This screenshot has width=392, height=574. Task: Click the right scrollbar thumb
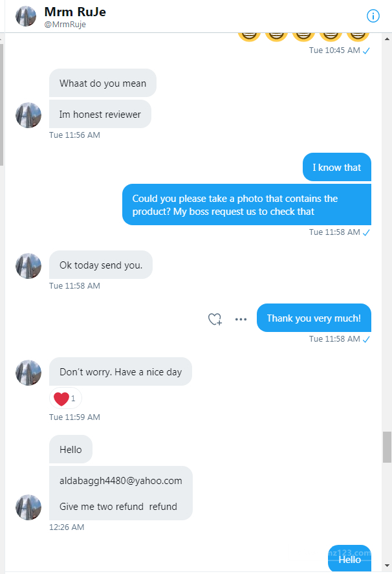(x=387, y=447)
